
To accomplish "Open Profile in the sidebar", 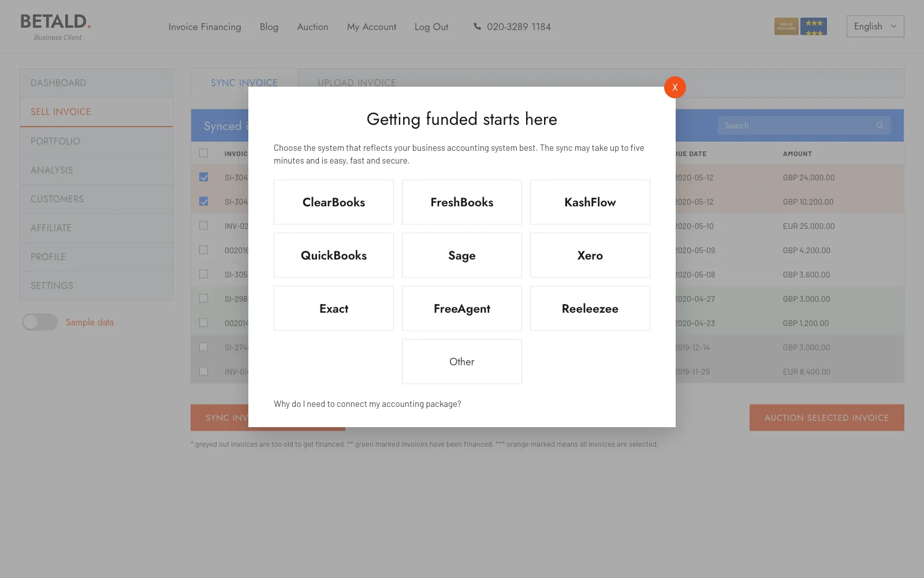I will click(96, 257).
